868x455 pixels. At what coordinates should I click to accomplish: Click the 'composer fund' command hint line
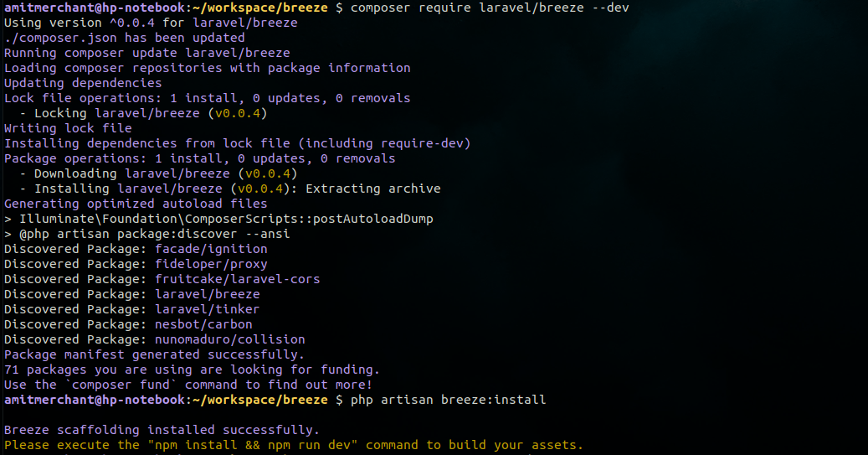tap(188, 385)
